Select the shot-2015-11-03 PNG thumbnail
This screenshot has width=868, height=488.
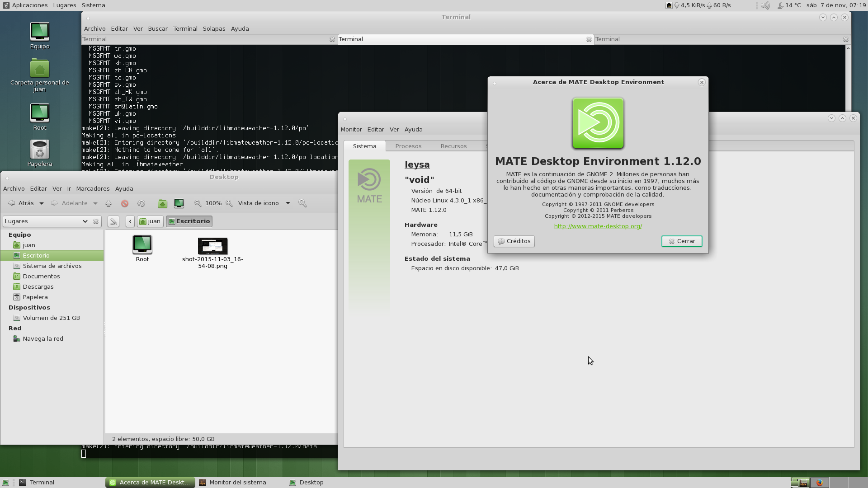[212, 246]
